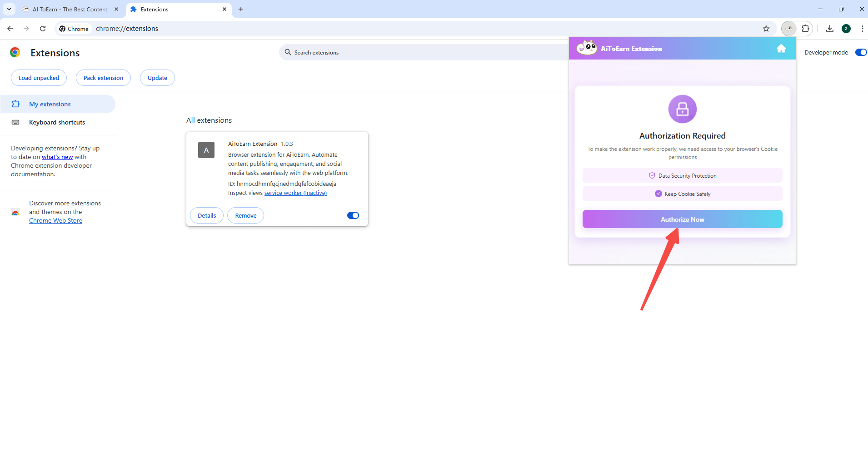Click the Load unpacked button

(39, 78)
